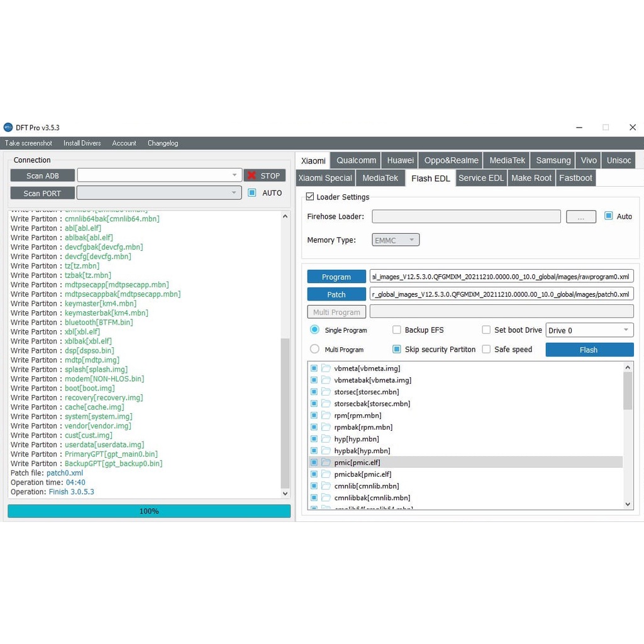
Task: Switch to the Oppo&Realme tab
Action: click(x=451, y=160)
